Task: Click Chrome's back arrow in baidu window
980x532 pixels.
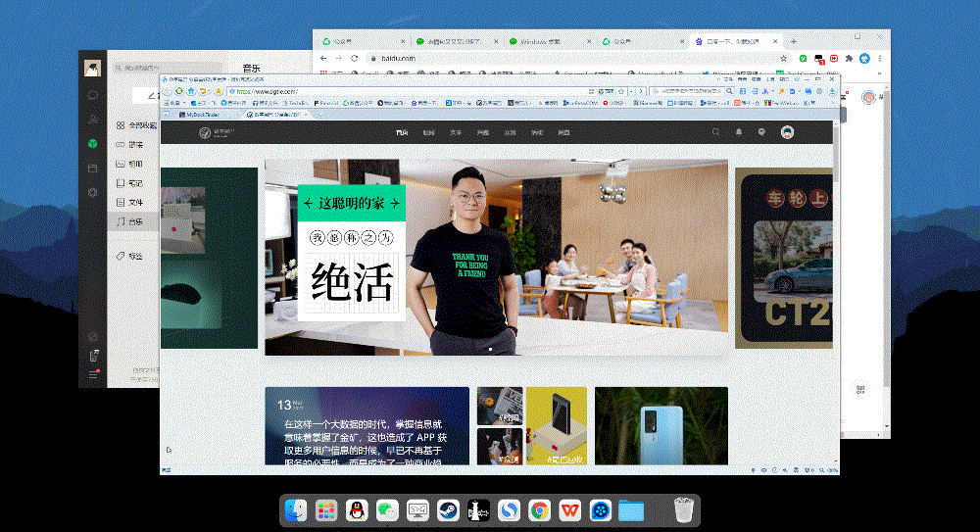Action: click(x=323, y=58)
